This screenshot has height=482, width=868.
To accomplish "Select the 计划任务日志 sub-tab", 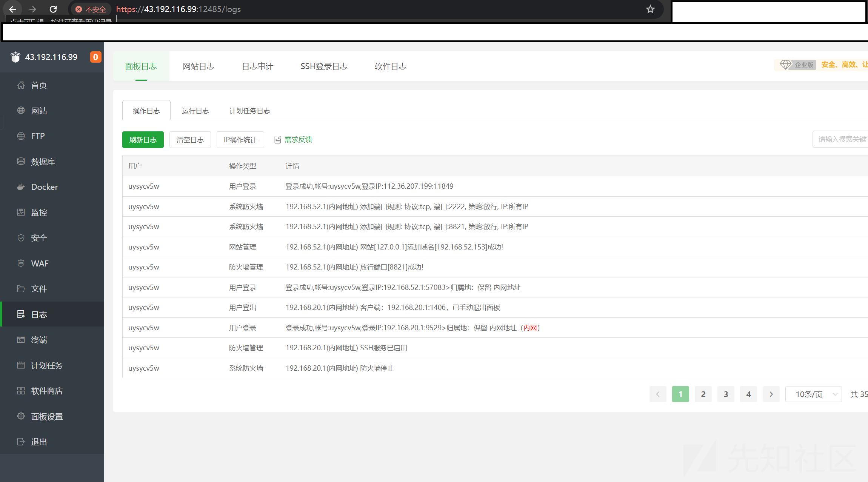I will point(250,111).
